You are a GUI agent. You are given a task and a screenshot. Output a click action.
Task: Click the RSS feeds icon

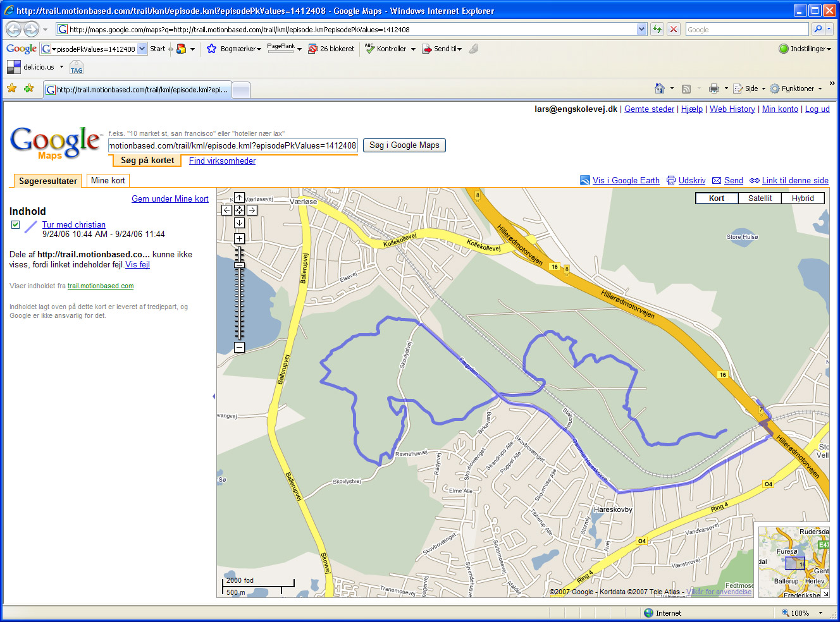pyautogui.click(x=686, y=88)
